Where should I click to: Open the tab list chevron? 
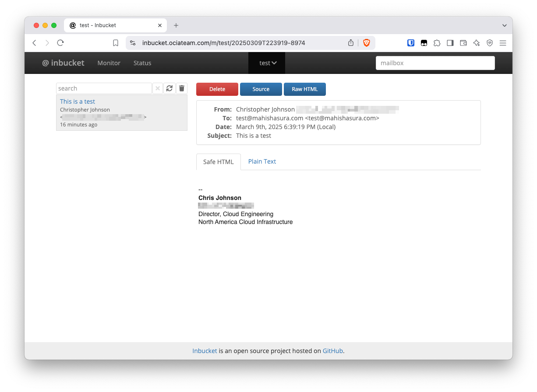[504, 25]
